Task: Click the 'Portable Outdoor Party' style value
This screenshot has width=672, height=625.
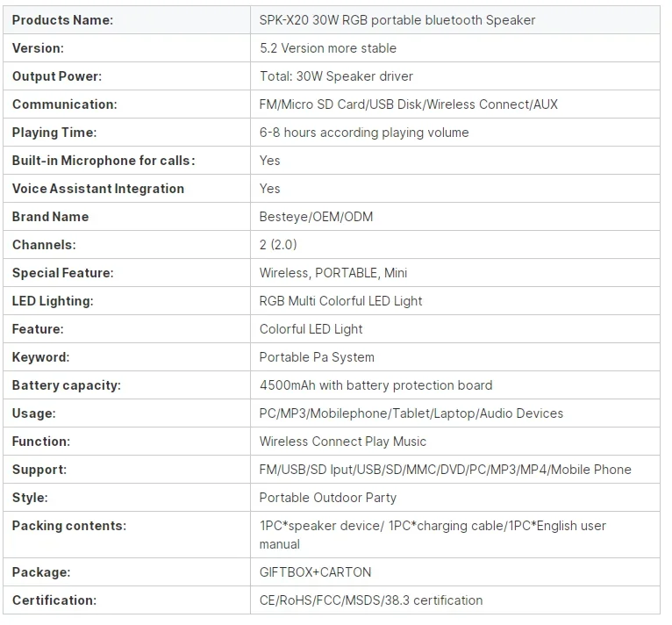Action: tap(327, 497)
